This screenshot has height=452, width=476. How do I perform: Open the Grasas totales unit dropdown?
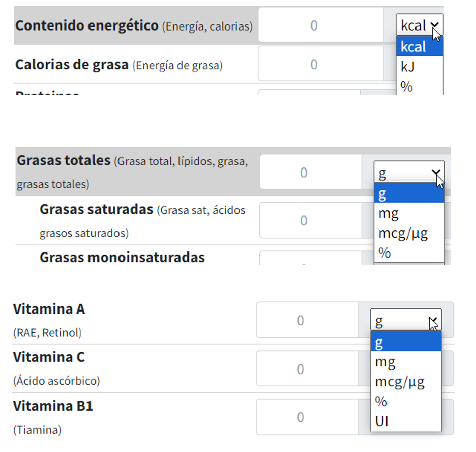coord(409,173)
